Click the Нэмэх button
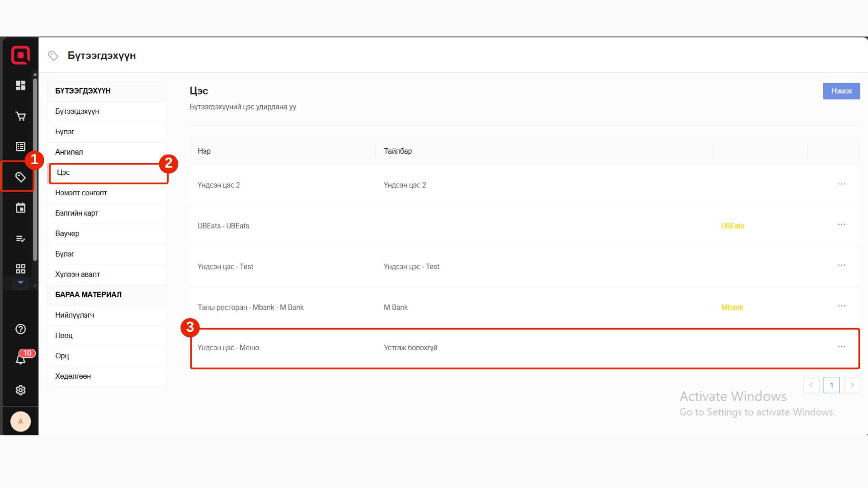The width and height of the screenshot is (868, 488). click(841, 91)
